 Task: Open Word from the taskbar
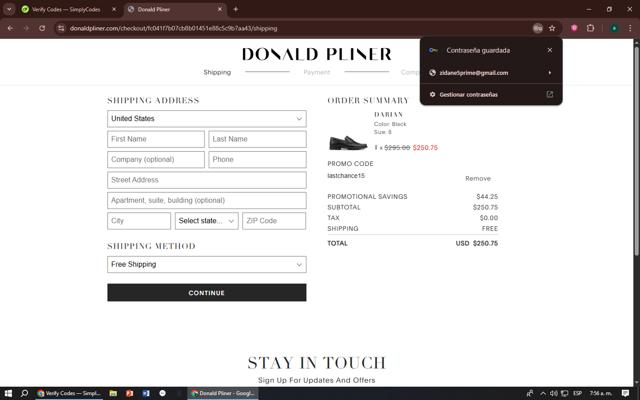click(146, 393)
